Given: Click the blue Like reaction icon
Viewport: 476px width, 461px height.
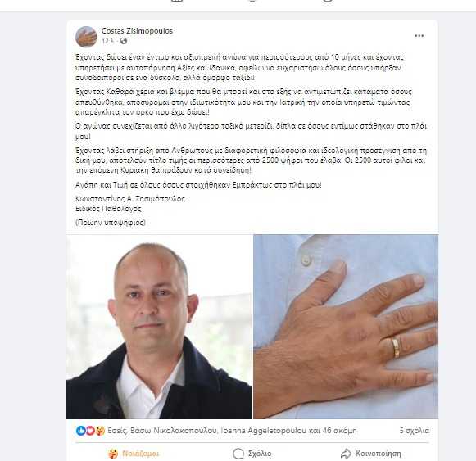Looking at the screenshot, I should coord(80,431).
